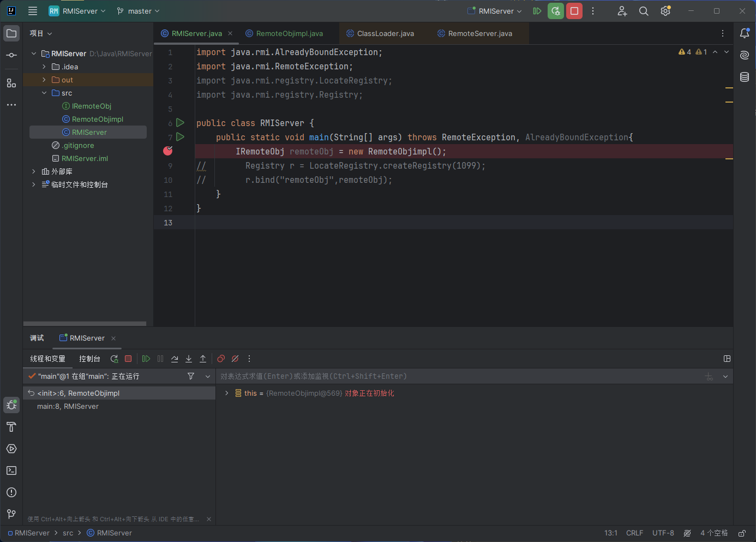Open the Services tool window
Viewport: 756px width, 542px height.
coord(11,449)
